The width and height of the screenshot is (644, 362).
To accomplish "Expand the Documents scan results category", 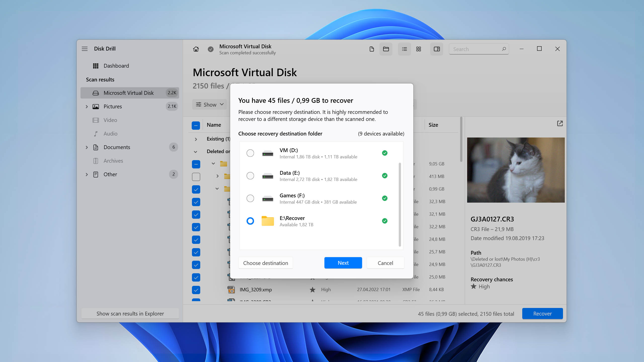I will click(x=86, y=147).
